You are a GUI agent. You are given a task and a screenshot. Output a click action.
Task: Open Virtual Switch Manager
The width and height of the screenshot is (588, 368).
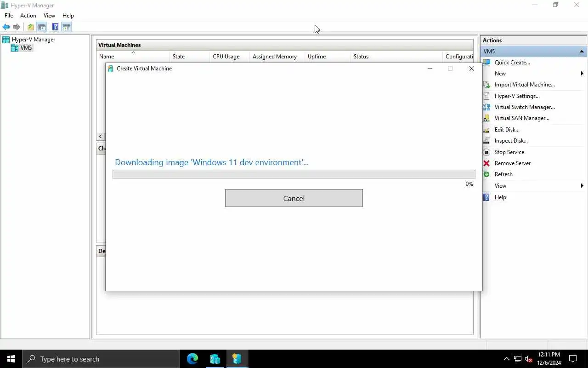525,107
